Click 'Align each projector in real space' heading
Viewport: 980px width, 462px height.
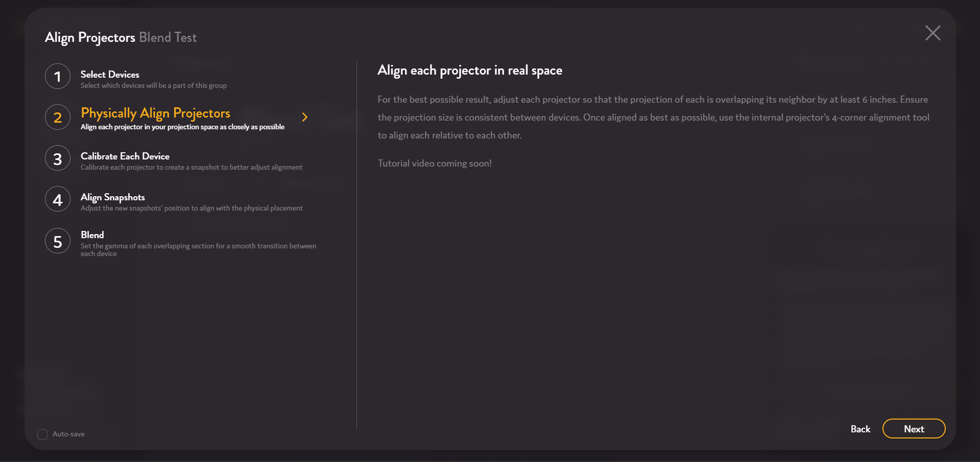(x=470, y=71)
